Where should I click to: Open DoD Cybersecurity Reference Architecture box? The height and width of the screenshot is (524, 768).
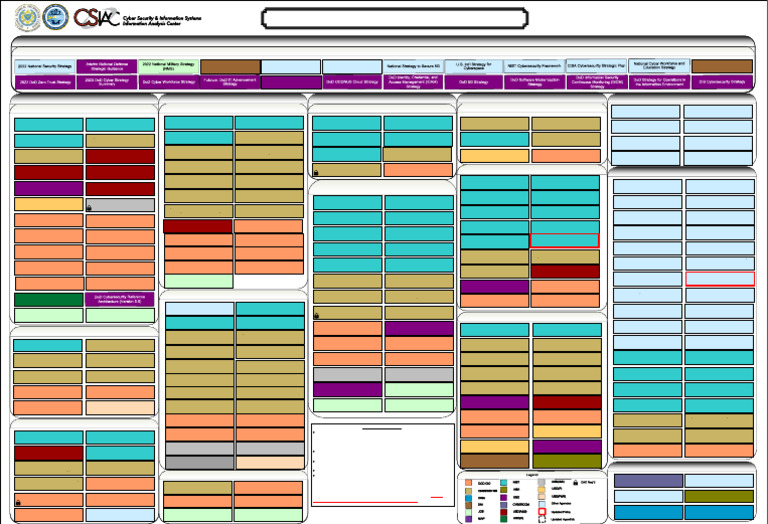coord(120,299)
